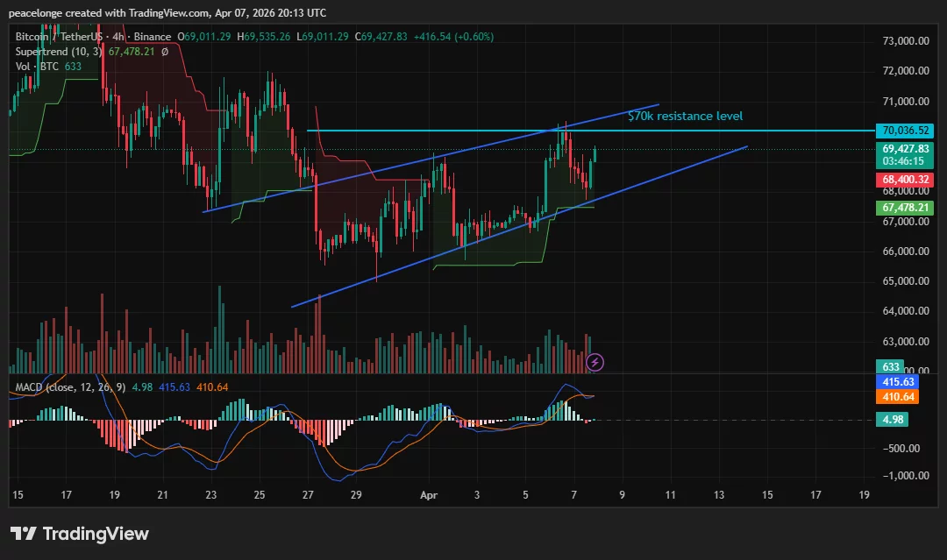Click the Apr label on the time axis
The height and width of the screenshot is (560, 947).
(x=428, y=495)
